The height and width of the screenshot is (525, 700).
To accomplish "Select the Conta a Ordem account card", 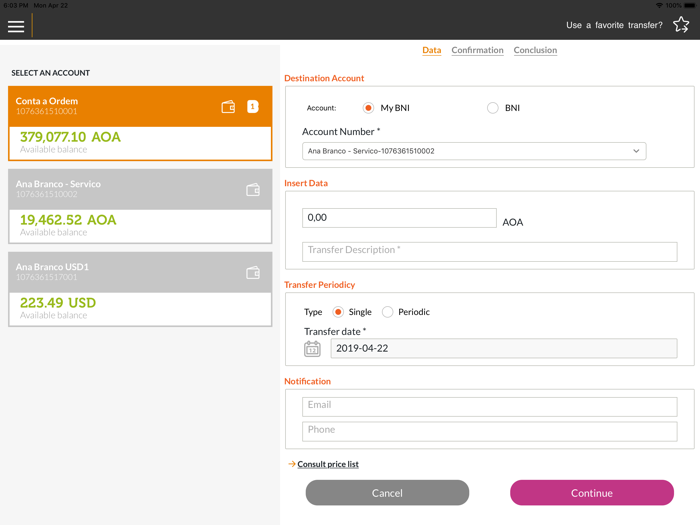I will coord(140,123).
